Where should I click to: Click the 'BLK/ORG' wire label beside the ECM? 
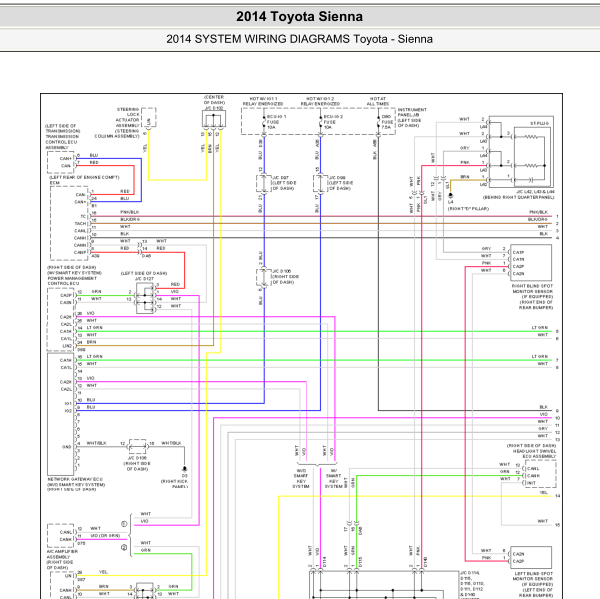[130, 219]
